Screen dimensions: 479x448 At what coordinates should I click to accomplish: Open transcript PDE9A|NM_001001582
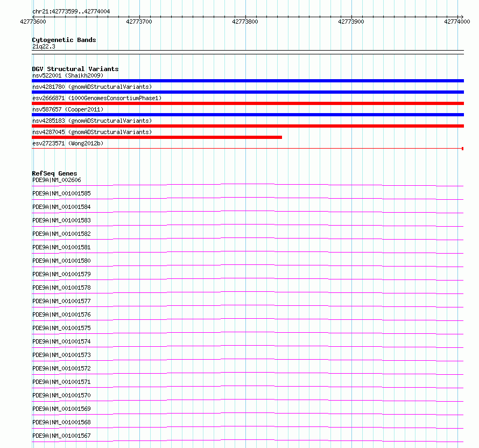[x=61, y=234]
